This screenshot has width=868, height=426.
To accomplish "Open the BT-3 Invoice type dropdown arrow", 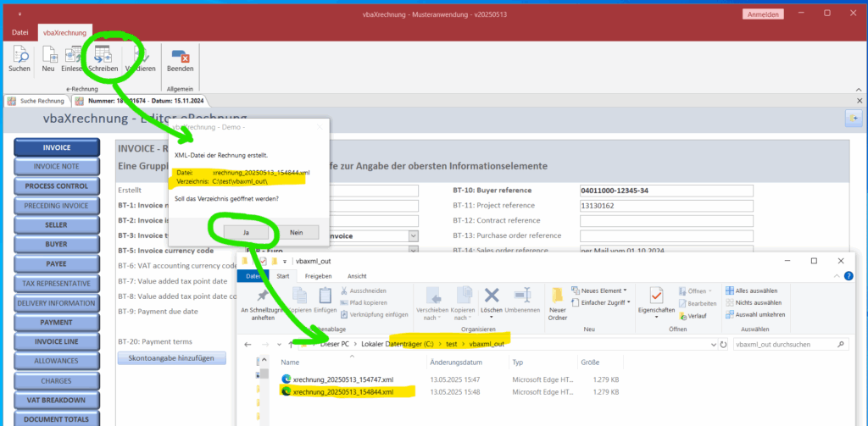I will [414, 235].
